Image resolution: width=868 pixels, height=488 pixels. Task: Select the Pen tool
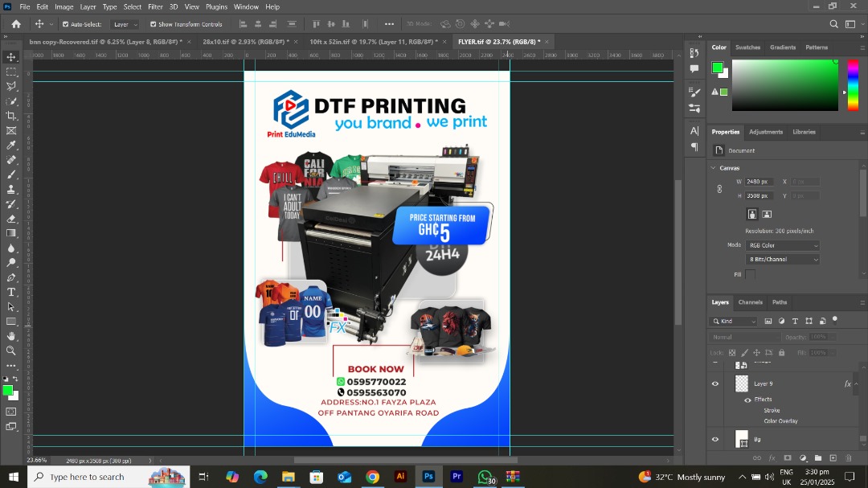[11, 277]
